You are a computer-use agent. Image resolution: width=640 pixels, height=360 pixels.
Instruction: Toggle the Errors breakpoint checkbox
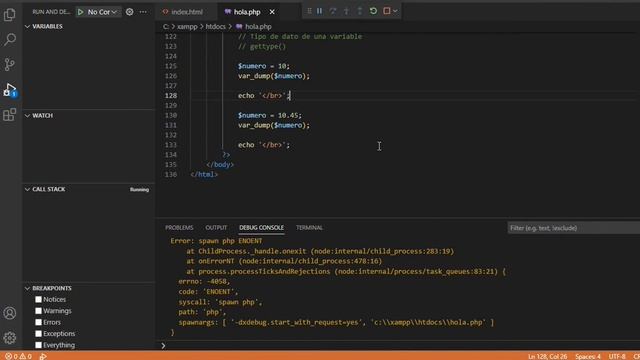[x=38, y=322]
